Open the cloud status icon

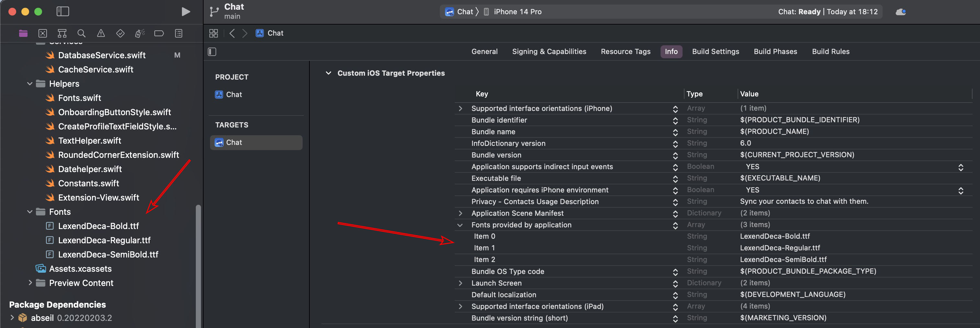pos(900,12)
